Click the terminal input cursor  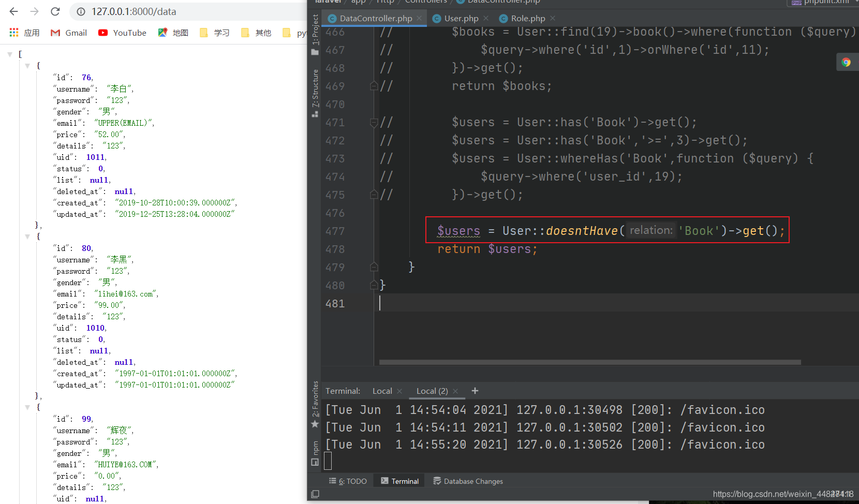pyautogui.click(x=328, y=461)
